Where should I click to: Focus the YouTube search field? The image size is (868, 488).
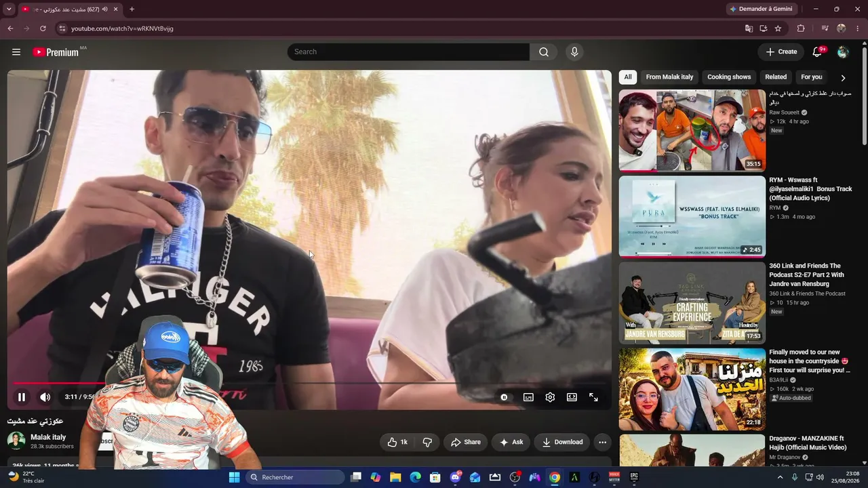(409, 52)
